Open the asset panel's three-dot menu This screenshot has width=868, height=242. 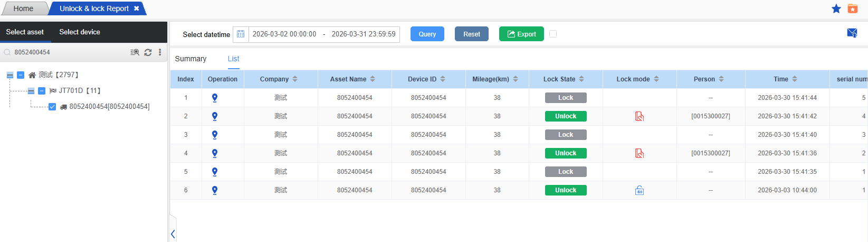[160, 52]
